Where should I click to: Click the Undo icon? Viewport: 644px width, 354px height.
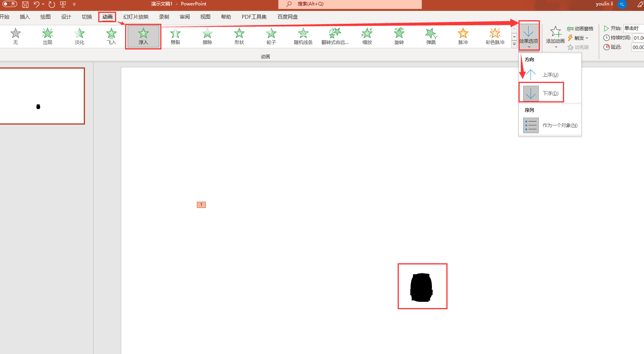(37, 4)
